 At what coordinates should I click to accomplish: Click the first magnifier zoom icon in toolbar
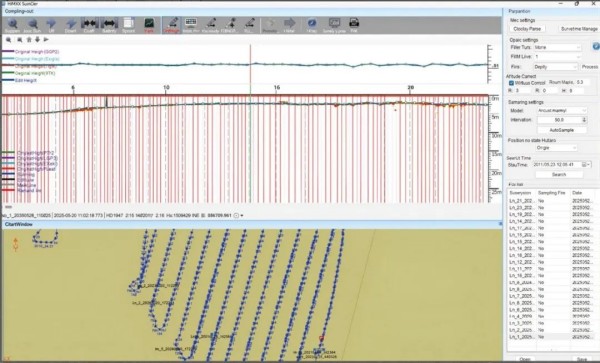coord(13,24)
